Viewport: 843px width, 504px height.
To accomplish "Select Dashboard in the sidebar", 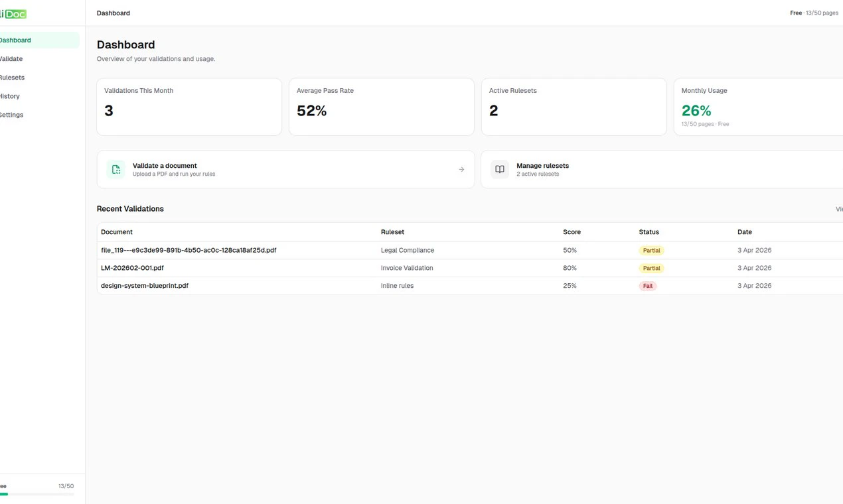I will pos(15,40).
